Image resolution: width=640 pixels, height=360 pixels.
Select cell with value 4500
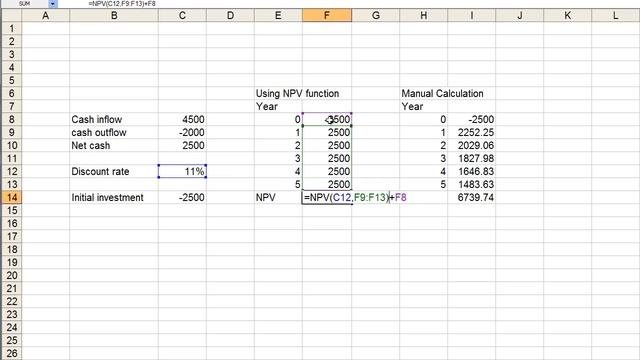pyautogui.click(x=182, y=120)
